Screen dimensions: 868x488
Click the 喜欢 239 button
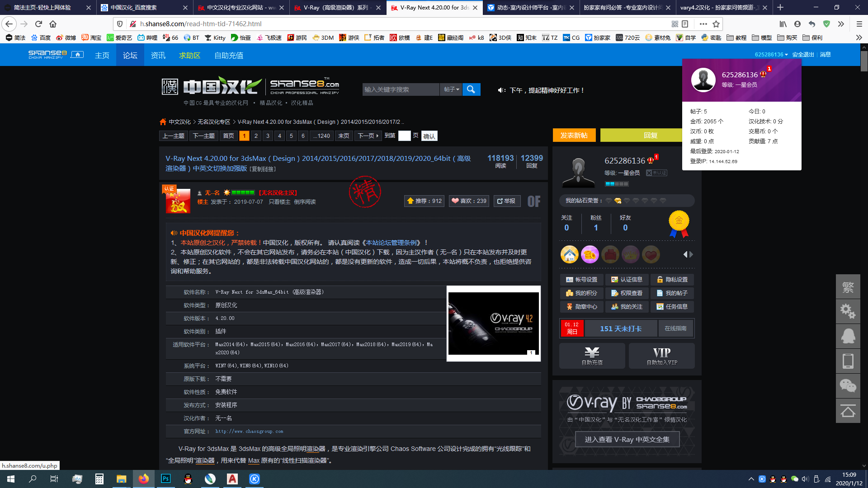(x=469, y=201)
